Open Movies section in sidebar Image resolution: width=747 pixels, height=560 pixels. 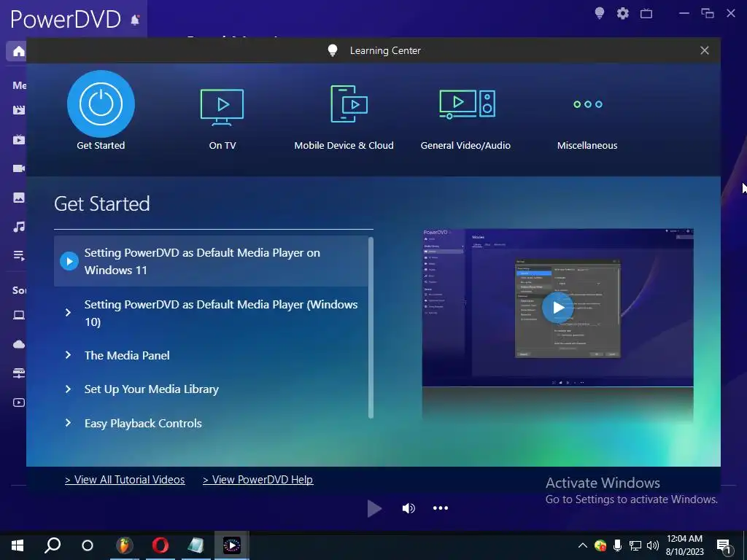pos(18,110)
